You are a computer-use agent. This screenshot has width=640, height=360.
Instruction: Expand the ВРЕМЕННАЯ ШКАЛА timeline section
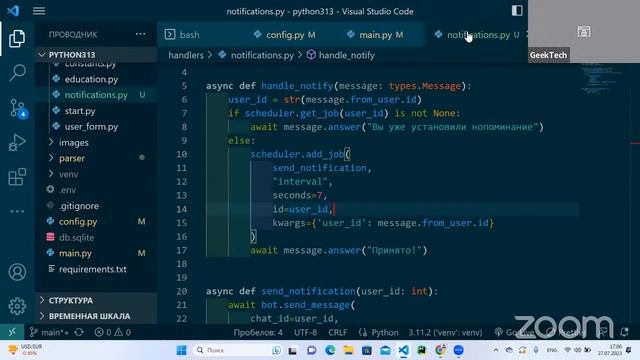click(x=96, y=316)
